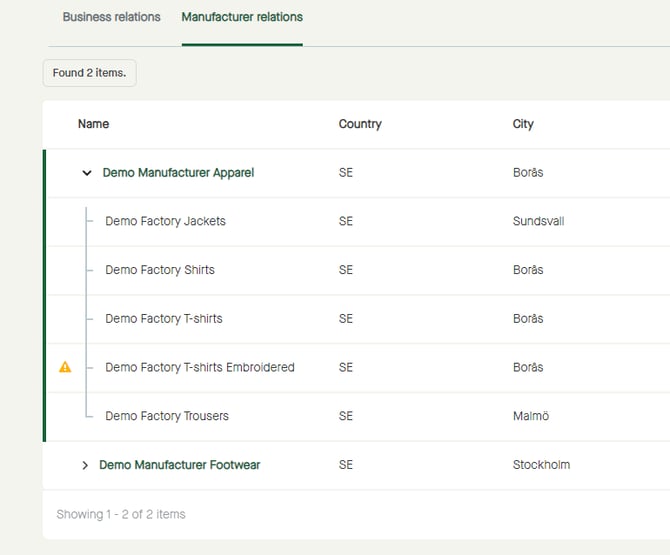Screen dimensions: 670x555
Task: Click the Found 2 items label
Action: point(89,73)
